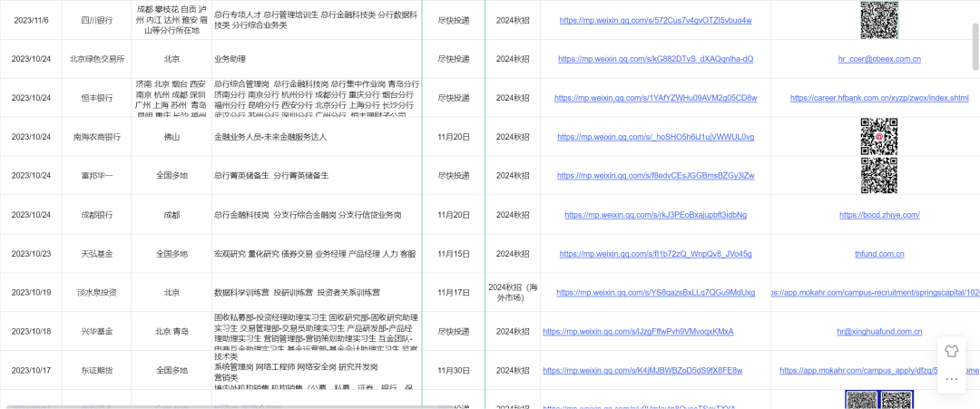Select the 佛山 location cell
Screen dimensions: 980x409
point(171,137)
